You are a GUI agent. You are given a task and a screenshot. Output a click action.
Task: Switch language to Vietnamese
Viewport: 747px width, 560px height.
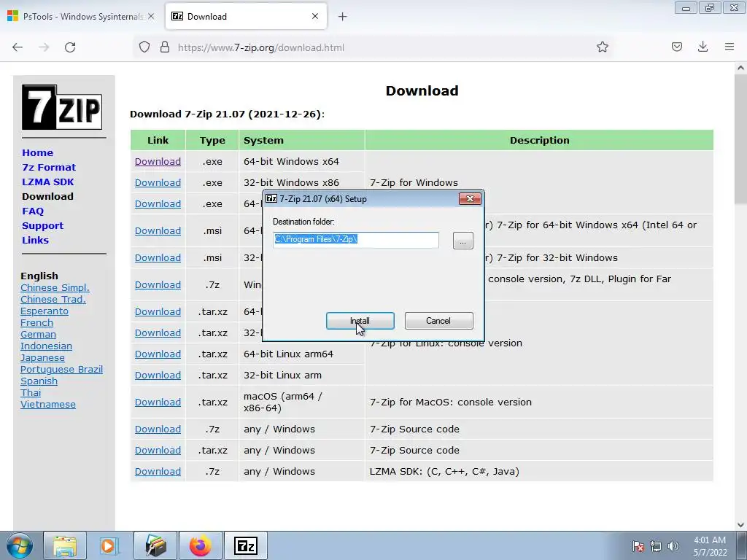(x=48, y=404)
